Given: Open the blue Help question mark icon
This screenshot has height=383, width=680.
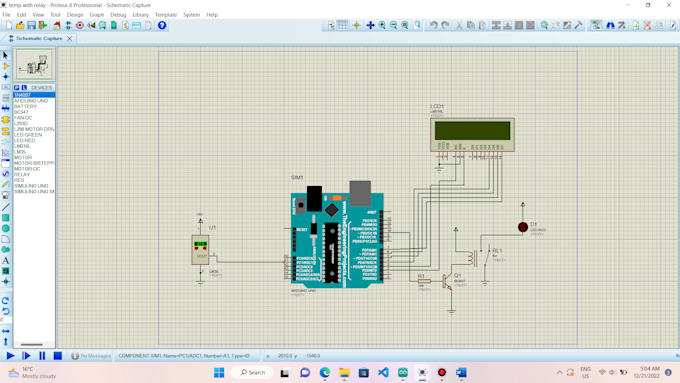Looking at the screenshot, I should 162,26.
